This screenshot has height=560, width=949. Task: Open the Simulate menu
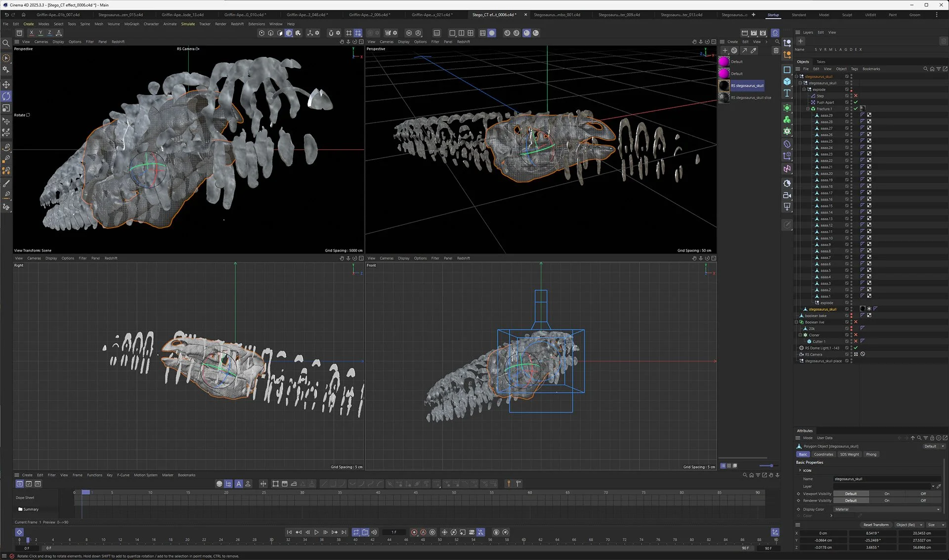(188, 24)
